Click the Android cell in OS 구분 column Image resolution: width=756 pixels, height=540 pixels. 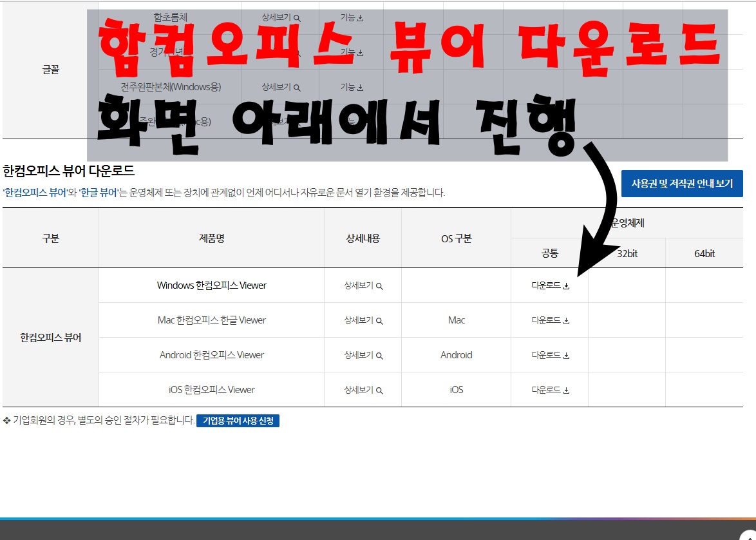[x=456, y=354]
